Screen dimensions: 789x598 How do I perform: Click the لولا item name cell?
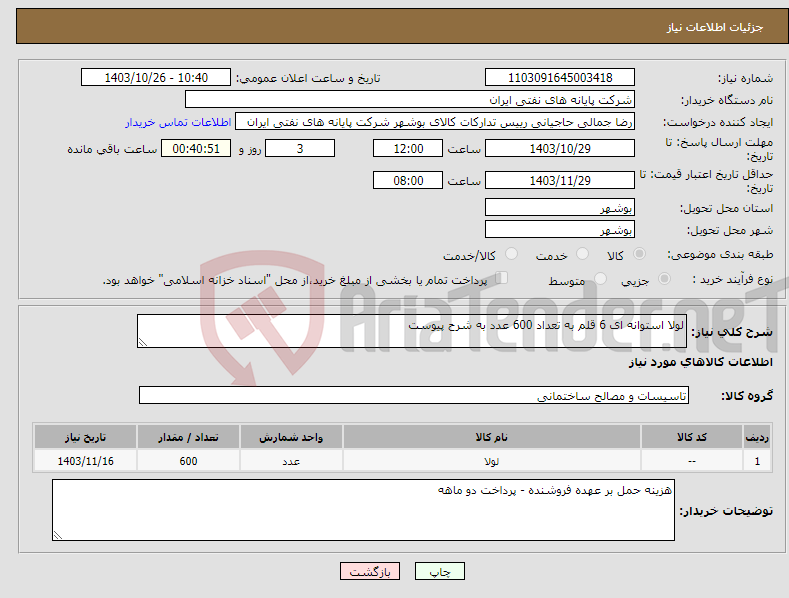[492, 461]
